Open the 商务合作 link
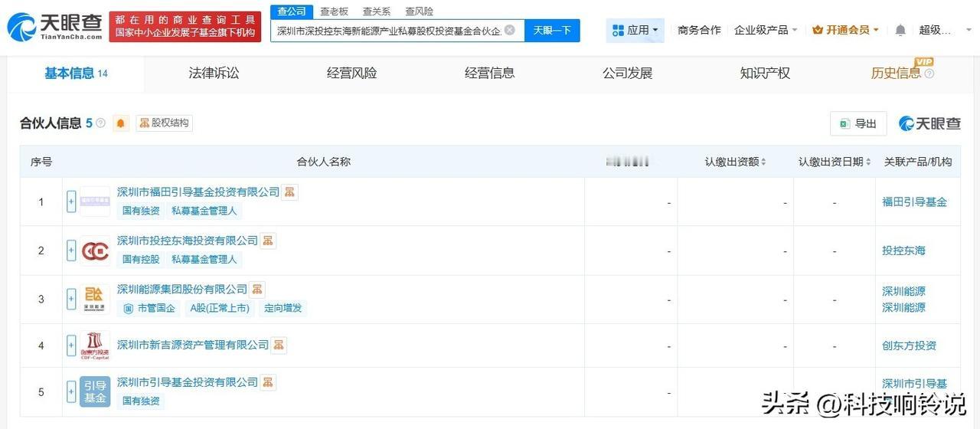The image size is (980, 429). click(x=699, y=30)
